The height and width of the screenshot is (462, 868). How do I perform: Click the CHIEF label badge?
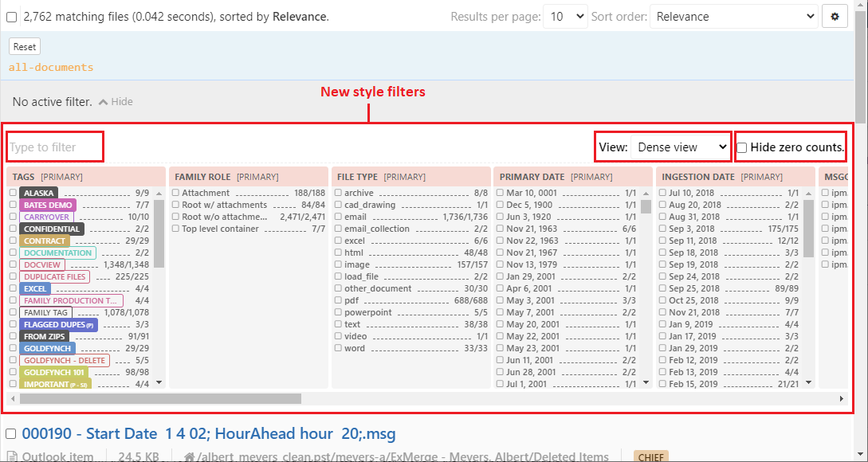tap(650, 457)
